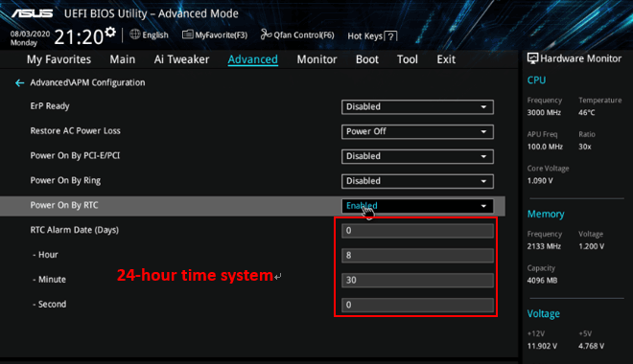Open Power On By RTC dropdown
633x364 pixels.
pos(417,206)
